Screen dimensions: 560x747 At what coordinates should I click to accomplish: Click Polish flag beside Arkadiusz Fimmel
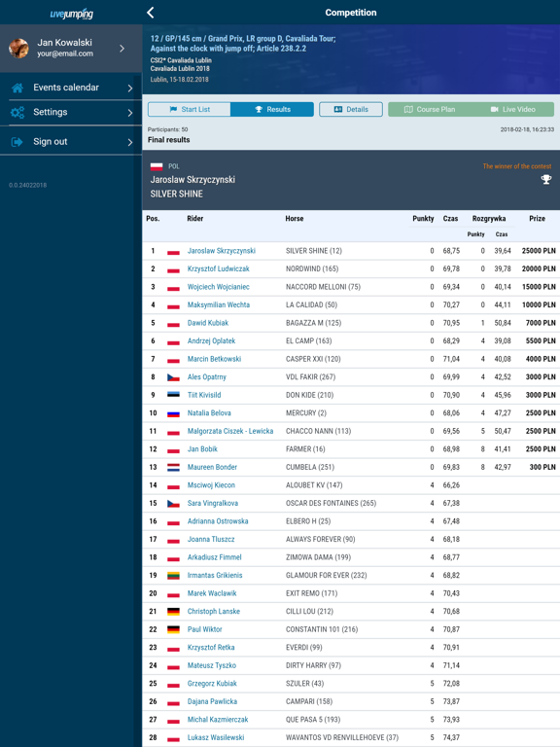tap(173, 558)
